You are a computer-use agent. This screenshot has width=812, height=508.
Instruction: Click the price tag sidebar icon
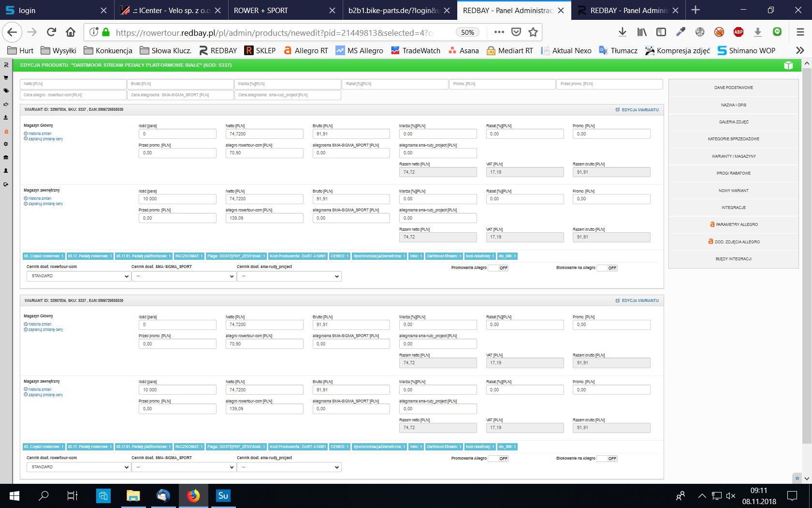pos(6,91)
